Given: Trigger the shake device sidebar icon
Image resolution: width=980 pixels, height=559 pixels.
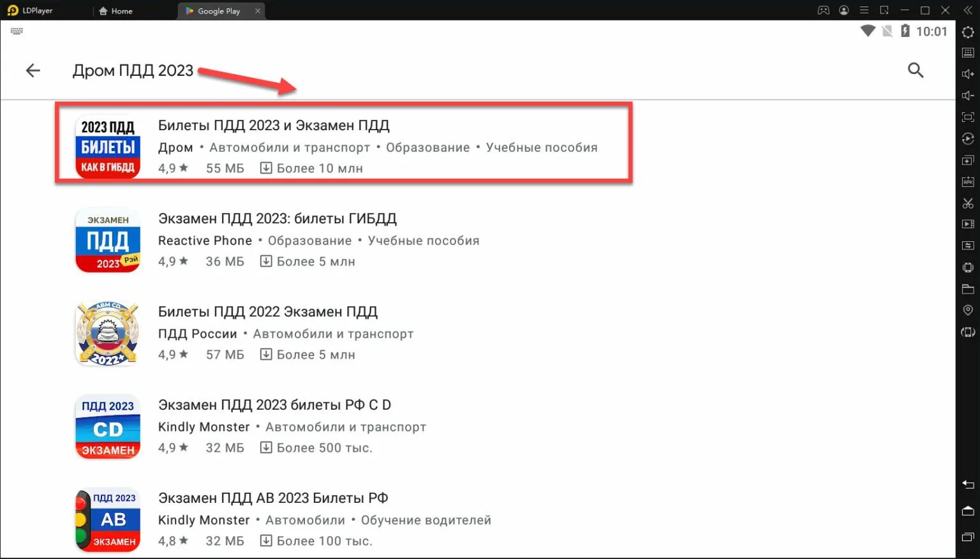Looking at the screenshot, I should [x=968, y=267].
